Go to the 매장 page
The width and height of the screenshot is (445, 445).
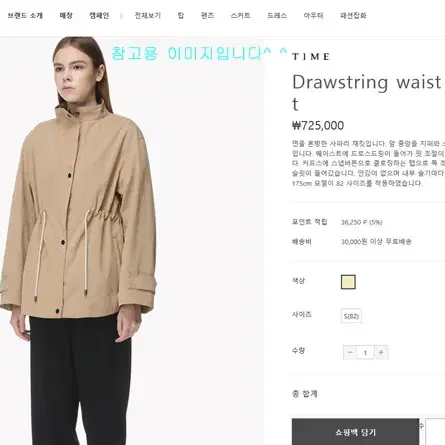(x=66, y=16)
